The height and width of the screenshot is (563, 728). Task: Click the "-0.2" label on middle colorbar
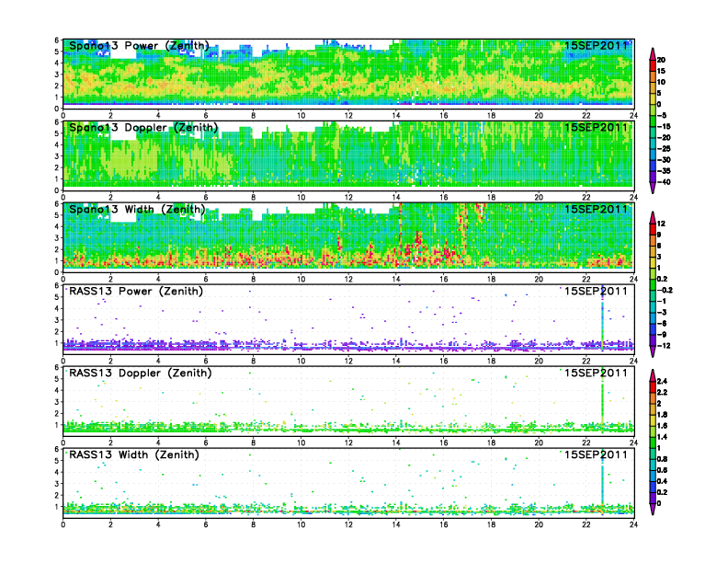[x=665, y=291]
